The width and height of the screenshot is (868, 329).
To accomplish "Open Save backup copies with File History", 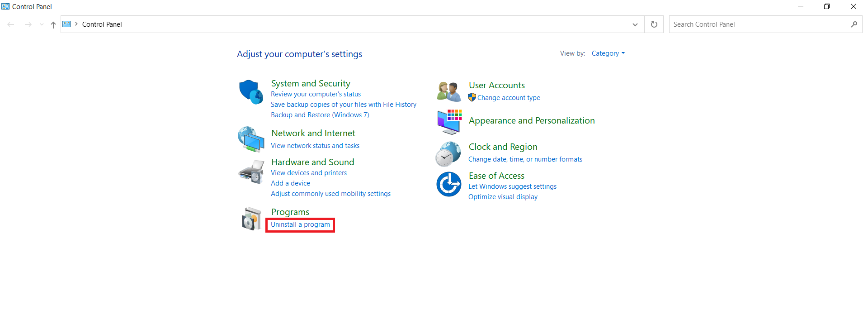I will coord(344,105).
